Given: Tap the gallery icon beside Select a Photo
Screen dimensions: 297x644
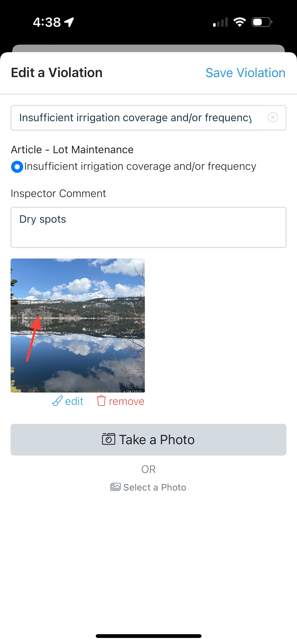Looking at the screenshot, I should coord(115,487).
